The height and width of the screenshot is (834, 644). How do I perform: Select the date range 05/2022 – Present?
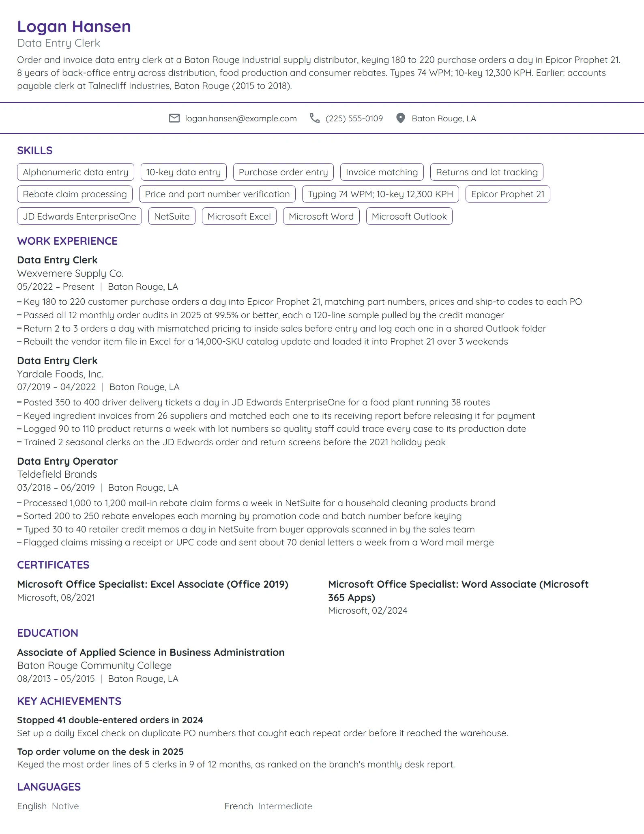56,287
